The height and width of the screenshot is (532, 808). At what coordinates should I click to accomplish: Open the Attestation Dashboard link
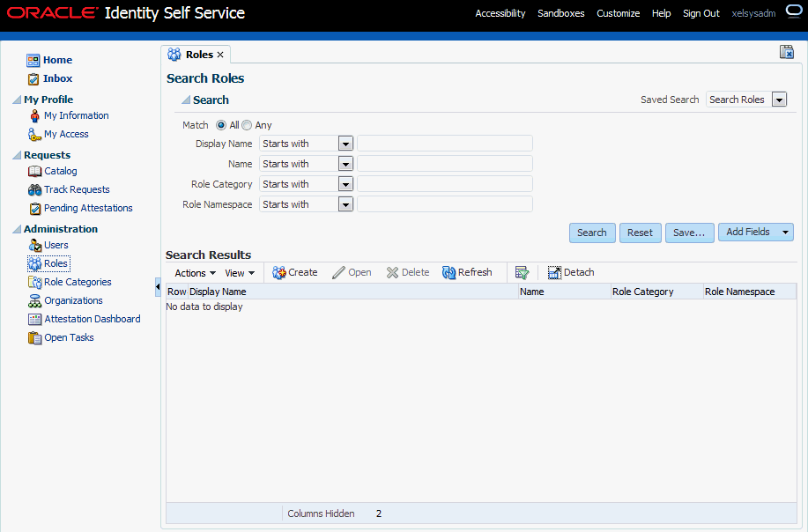pos(93,320)
